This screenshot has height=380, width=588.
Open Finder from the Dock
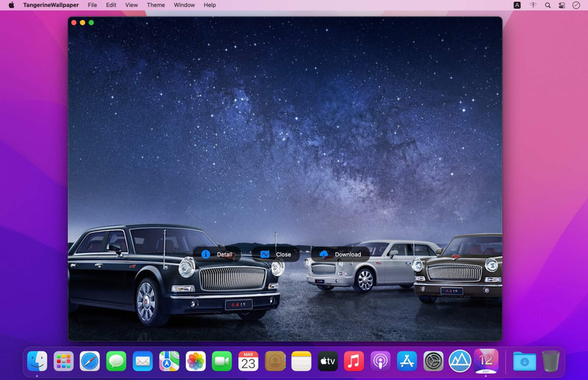click(x=37, y=361)
